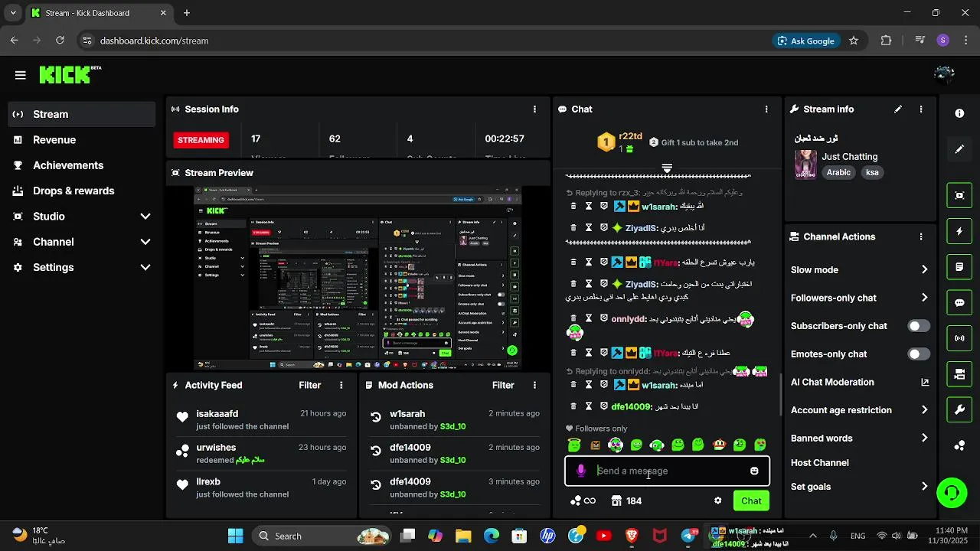Click the channel points infinity balance

[583, 500]
